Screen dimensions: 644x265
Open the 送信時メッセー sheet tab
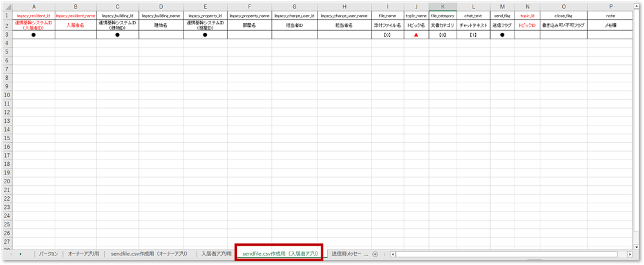pos(346,254)
